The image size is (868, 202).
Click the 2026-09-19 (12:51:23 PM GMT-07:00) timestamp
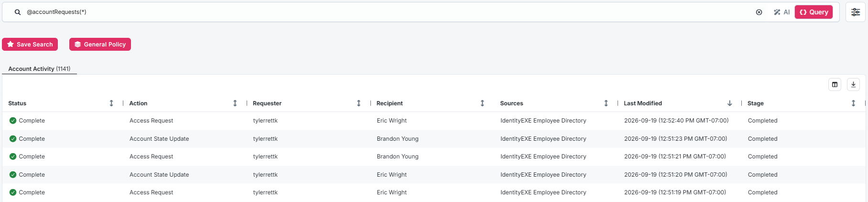pyautogui.click(x=675, y=139)
